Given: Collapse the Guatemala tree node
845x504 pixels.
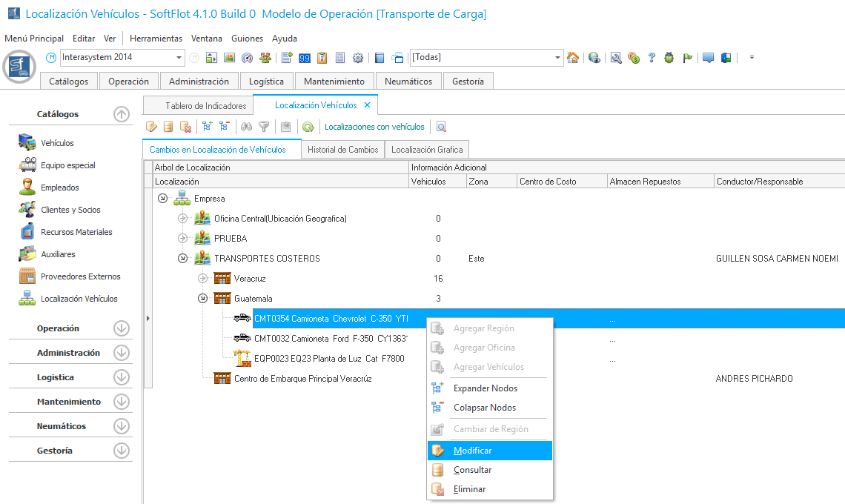Looking at the screenshot, I should pos(202,299).
